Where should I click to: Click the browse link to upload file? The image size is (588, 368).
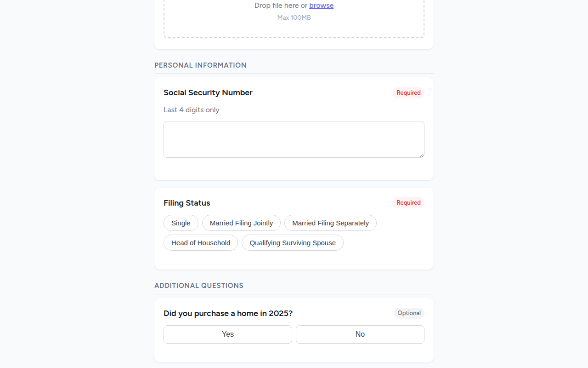pos(321,5)
